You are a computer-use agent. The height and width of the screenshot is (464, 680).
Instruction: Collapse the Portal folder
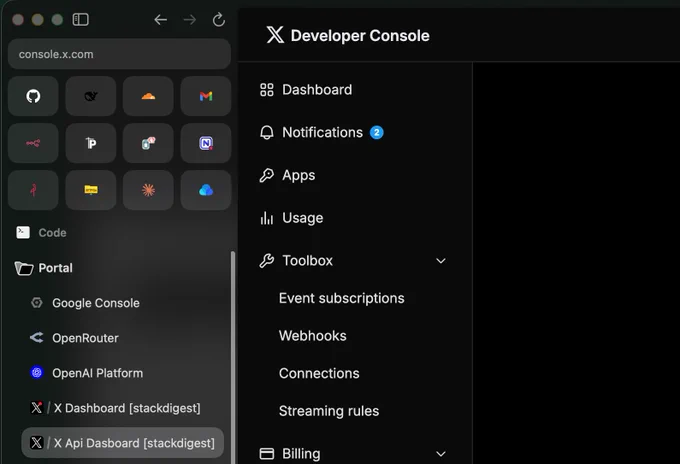click(x=43, y=268)
